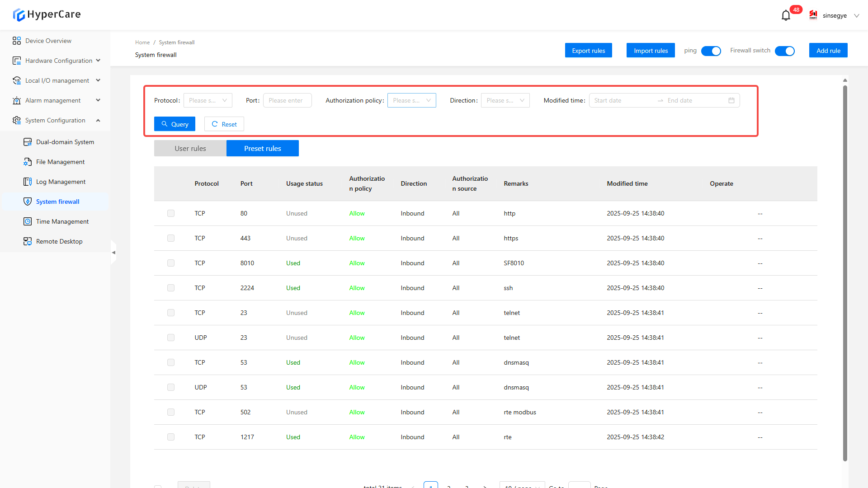Toggle the ping switch off
868x488 pixels.
coord(711,51)
